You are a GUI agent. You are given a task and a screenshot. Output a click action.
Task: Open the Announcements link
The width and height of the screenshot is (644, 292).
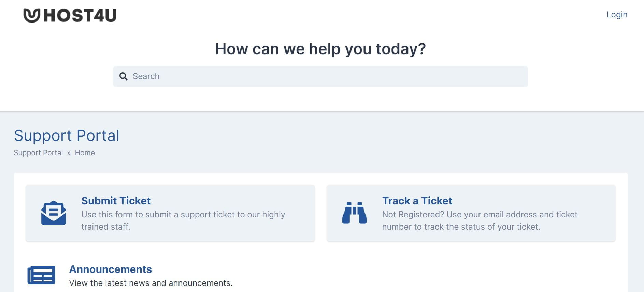click(x=111, y=269)
